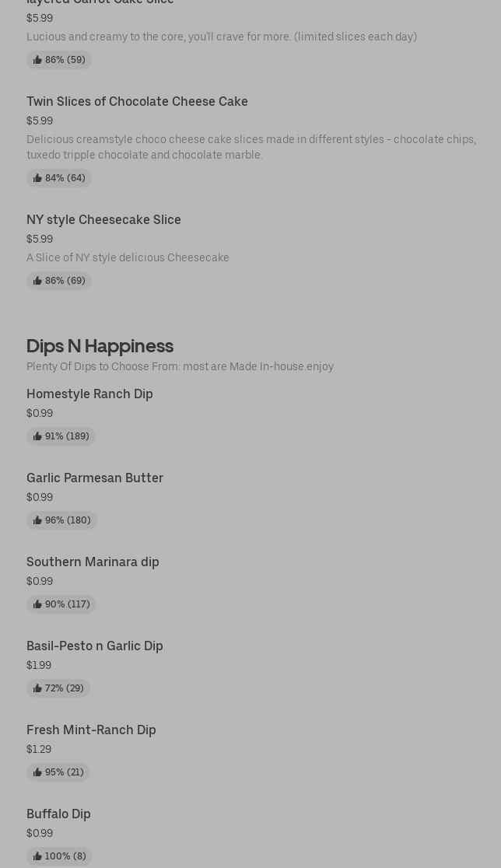The height and width of the screenshot is (868, 501).
Task: Click the Dips N Happiness section heading
Action: coord(100,345)
